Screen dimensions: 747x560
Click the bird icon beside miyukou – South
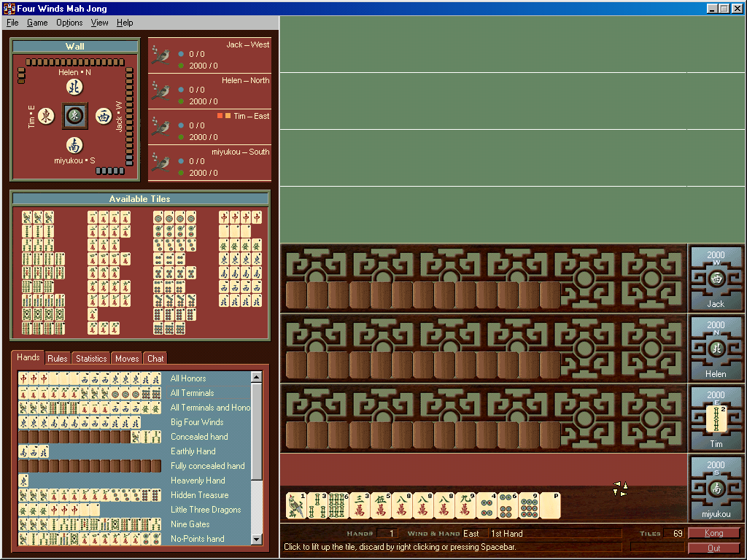(160, 163)
